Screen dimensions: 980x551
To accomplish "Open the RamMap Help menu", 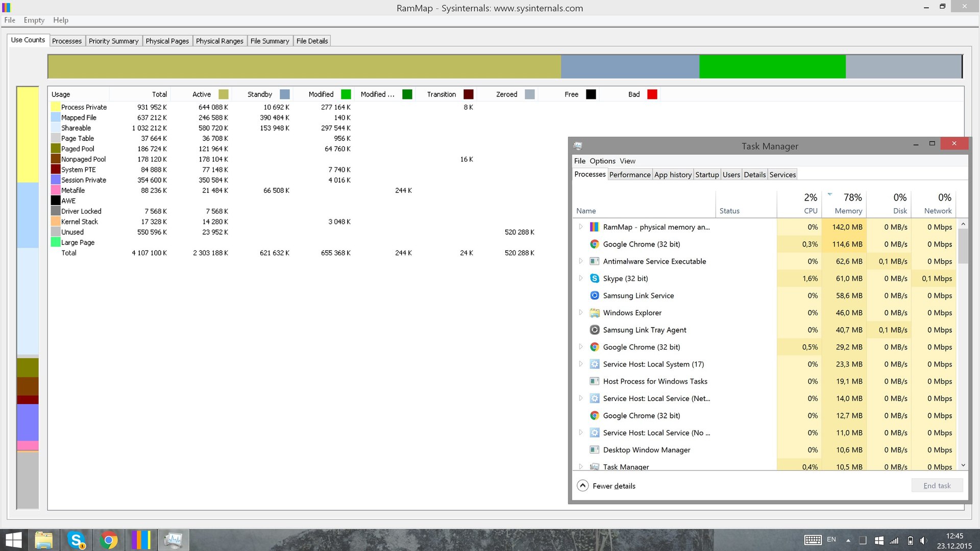I will [x=61, y=20].
